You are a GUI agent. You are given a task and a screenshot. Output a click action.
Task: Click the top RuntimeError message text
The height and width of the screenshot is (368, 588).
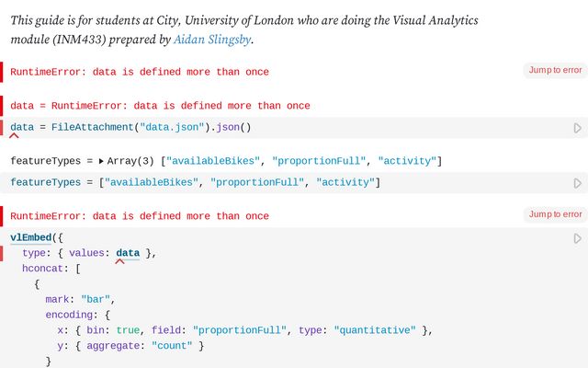[140, 72]
